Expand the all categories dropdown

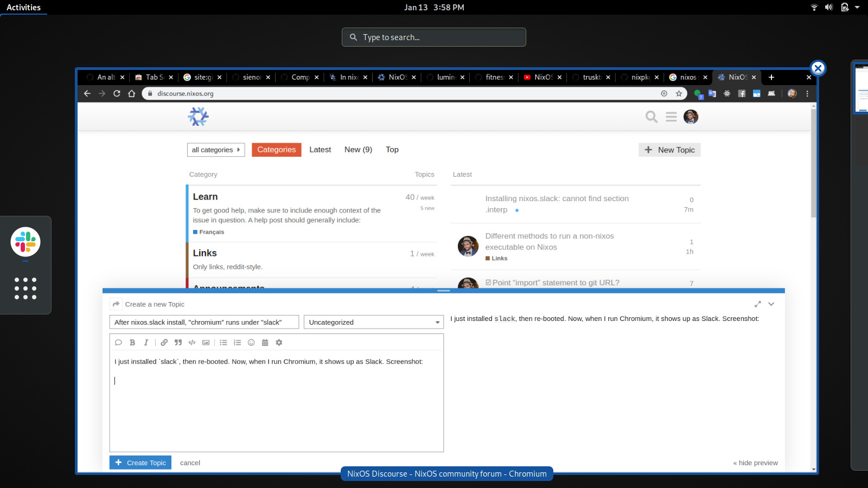pos(216,150)
